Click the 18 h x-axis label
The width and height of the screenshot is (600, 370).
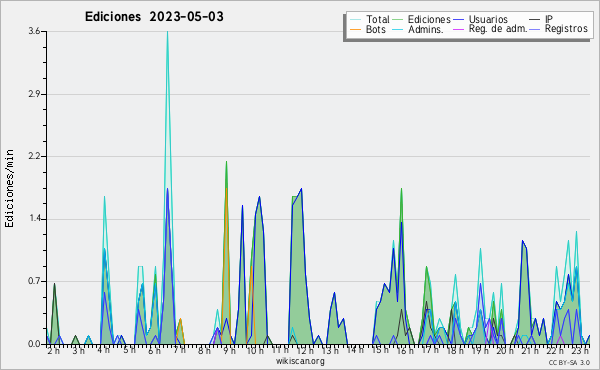tap(456, 350)
